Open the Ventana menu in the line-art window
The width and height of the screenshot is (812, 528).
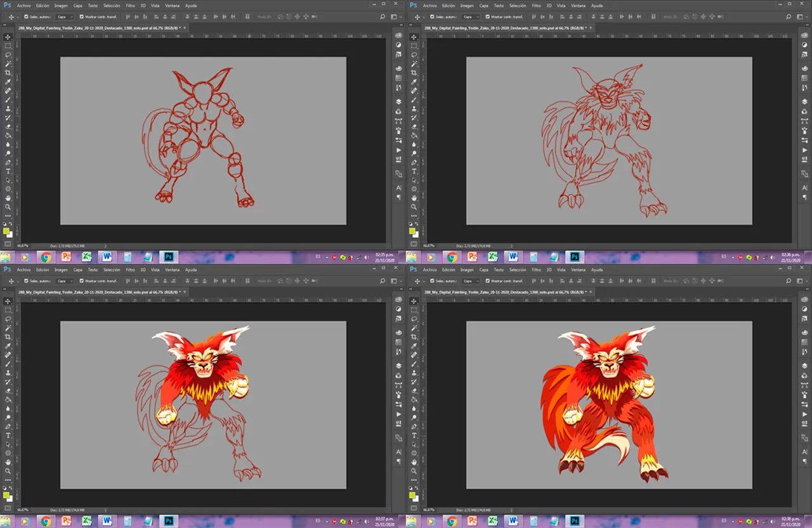578,6
